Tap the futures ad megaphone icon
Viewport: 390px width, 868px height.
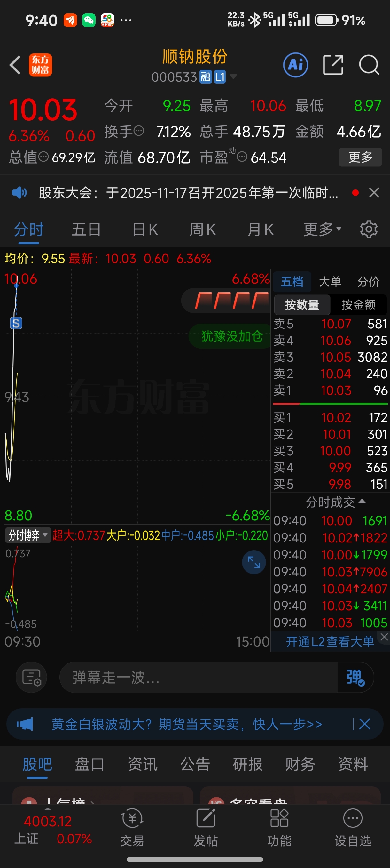(25, 724)
